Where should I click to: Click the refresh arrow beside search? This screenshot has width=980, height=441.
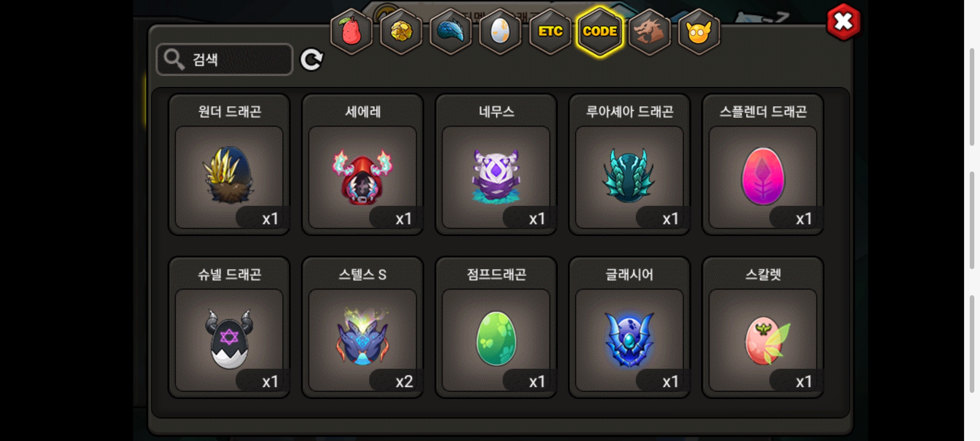point(312,60)
